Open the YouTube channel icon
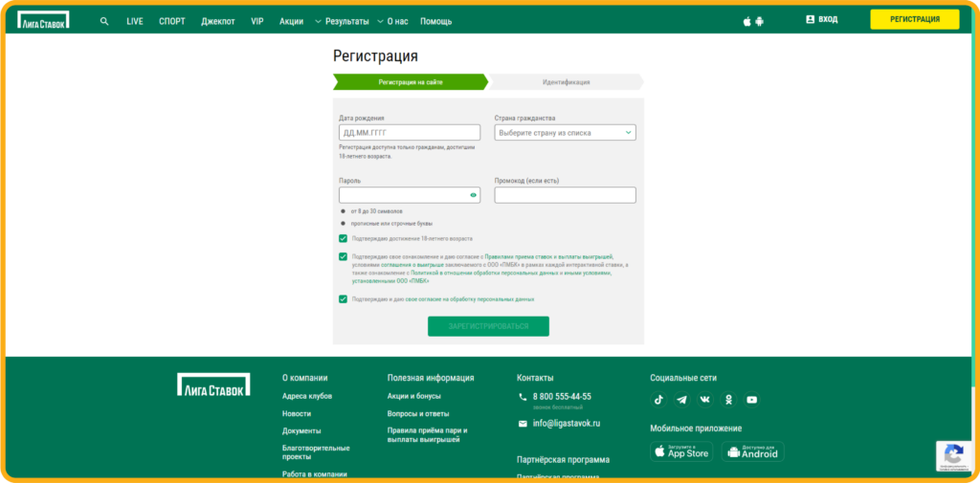 point(752,400)
